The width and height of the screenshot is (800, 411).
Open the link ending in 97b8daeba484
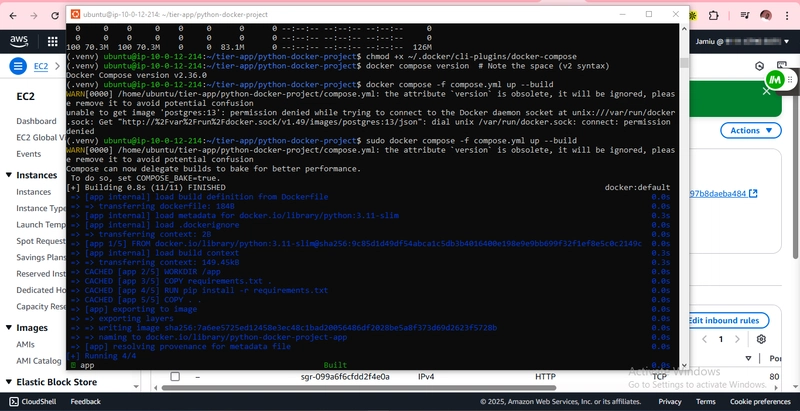[x=718, y=194]
